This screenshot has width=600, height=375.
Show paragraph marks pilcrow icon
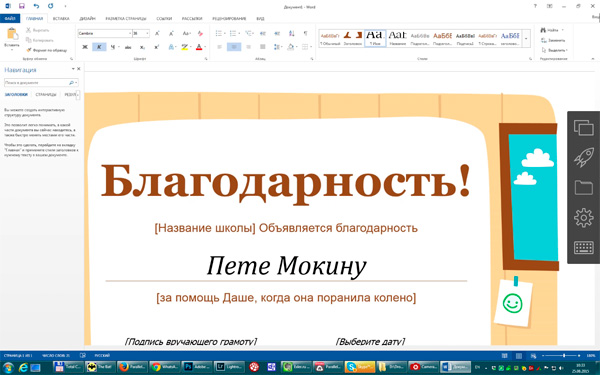(x=305, y=34)
